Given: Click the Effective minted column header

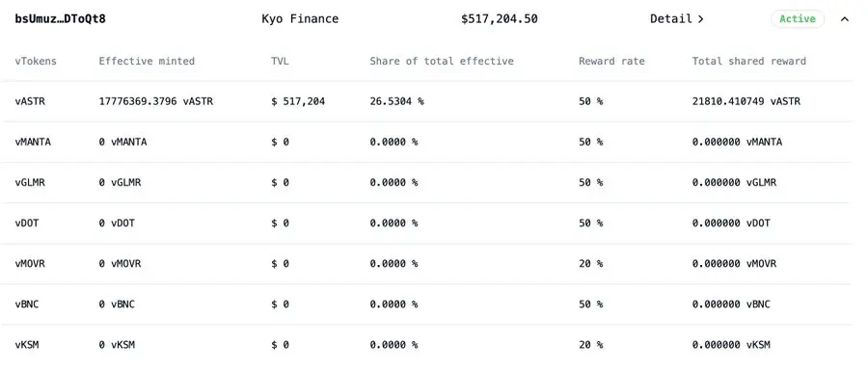Looking at the screenshot, I should click(147, 61).
